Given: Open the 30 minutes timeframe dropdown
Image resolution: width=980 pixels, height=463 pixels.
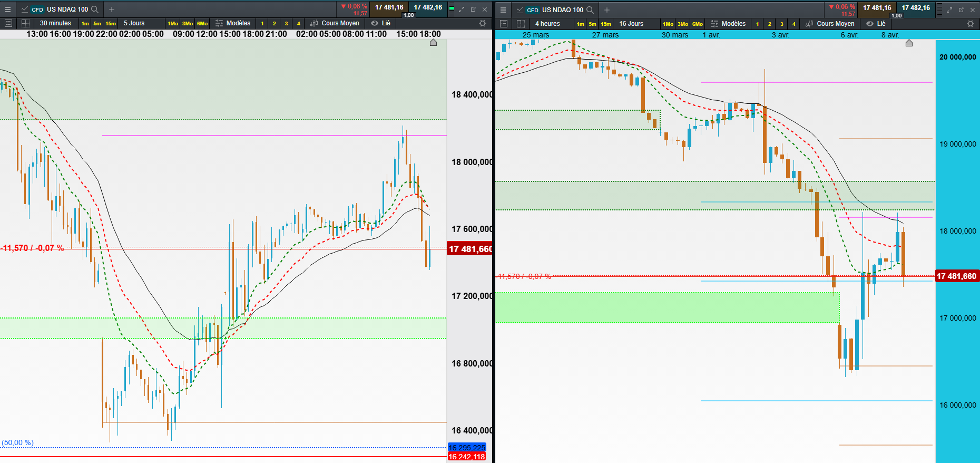Looking at the screenshot, I should (x=55, y=23).
